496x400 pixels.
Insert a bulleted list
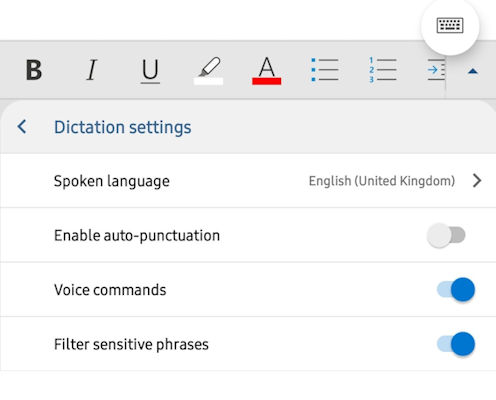tap(325, 70)
